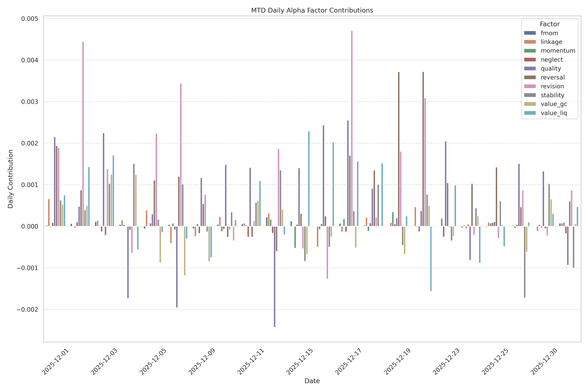Screen dimensions: 588x392
Task: Click the 2025-12-01 x-axis tick label
Action: (56, 362)
